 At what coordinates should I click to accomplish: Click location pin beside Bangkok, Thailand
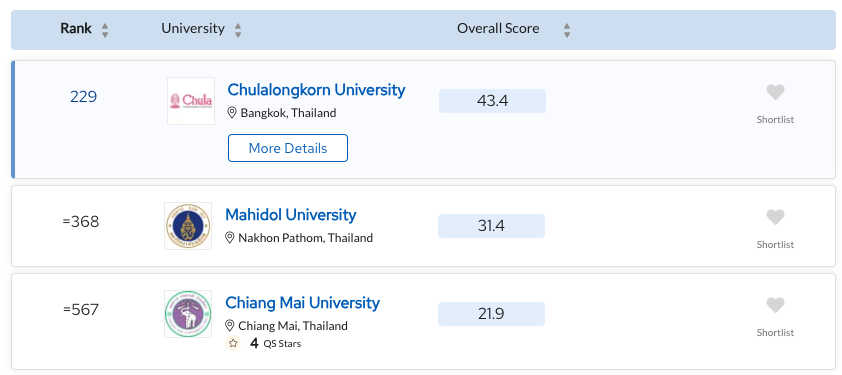[232, 113]
